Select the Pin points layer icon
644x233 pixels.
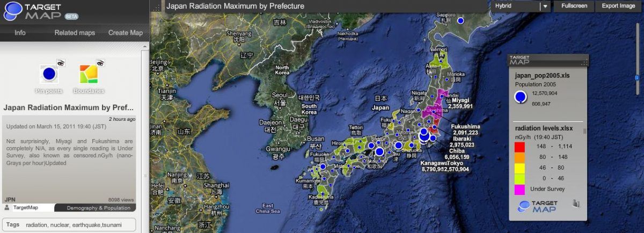(x=48, y=74)
